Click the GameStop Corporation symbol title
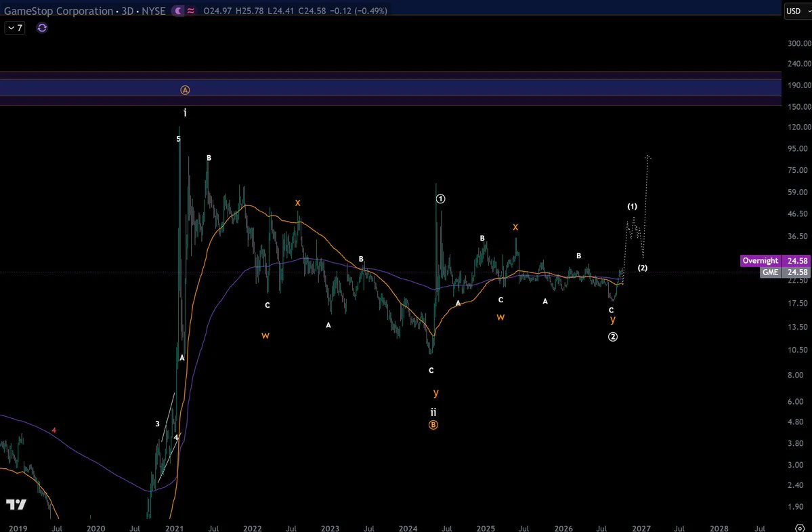Viewport: 812px width, 532px height. tap(58, 11)
